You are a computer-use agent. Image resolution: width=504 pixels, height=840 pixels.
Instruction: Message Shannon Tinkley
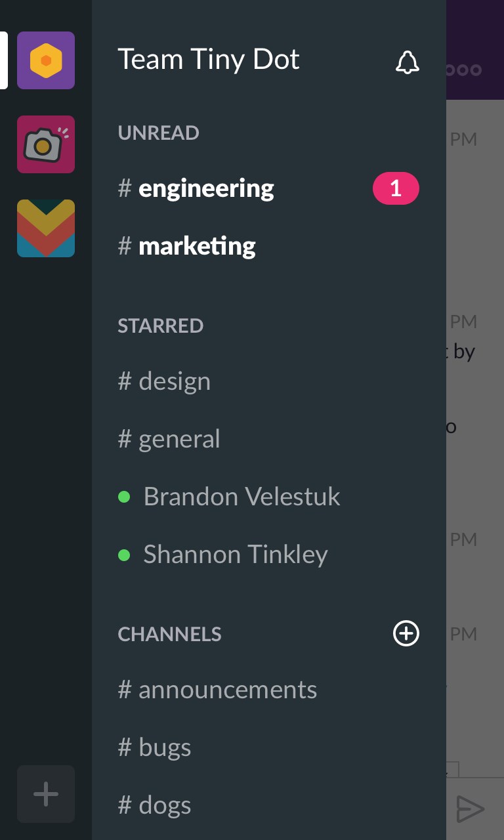click(235, 555)
